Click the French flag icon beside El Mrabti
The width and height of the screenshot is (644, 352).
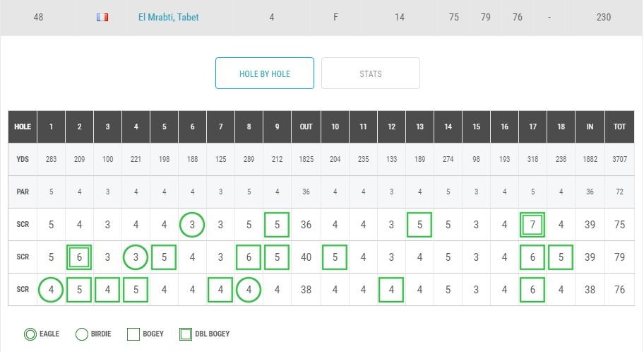102,17
